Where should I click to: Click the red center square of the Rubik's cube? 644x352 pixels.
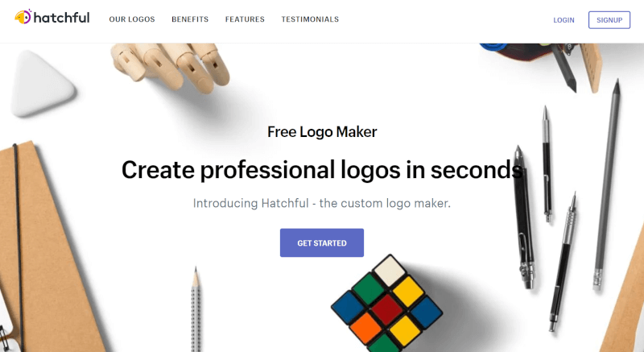point(386,309)
